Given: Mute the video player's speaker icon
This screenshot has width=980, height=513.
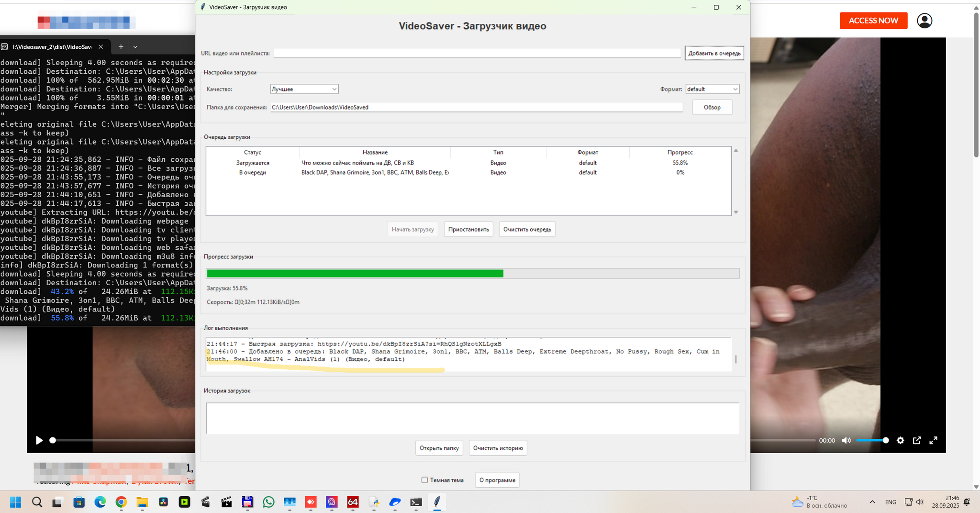Looking at the screenshot, I should 846,440.
